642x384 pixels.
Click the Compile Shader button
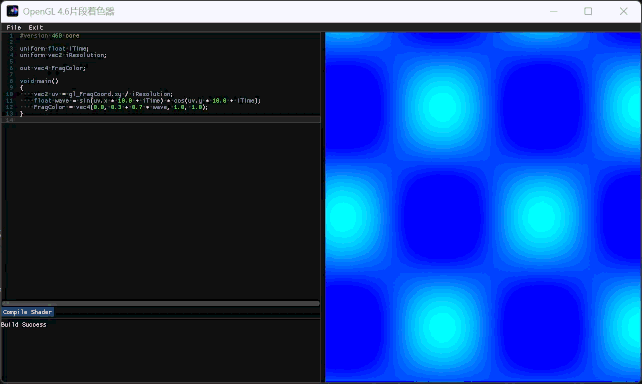27,312
